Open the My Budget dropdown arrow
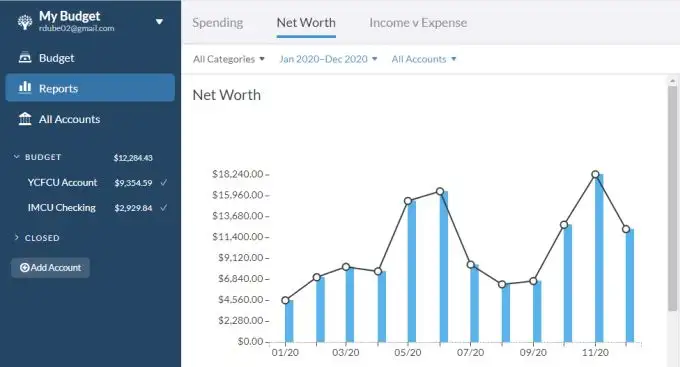This screenshot has width=680, height=367. pos(159,22)
